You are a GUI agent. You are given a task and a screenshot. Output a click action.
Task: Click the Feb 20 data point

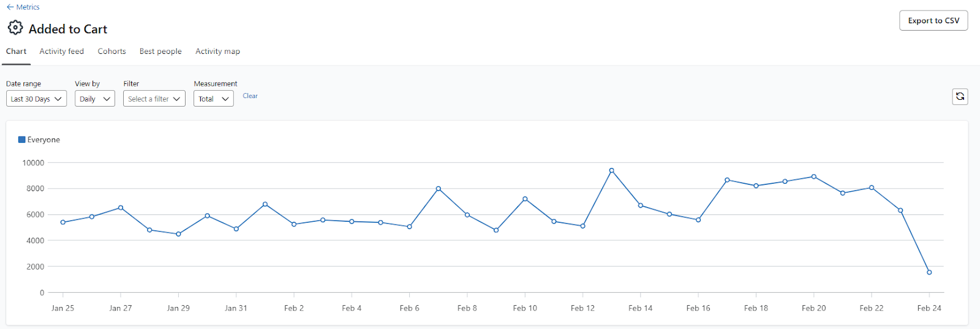[813, 176]
